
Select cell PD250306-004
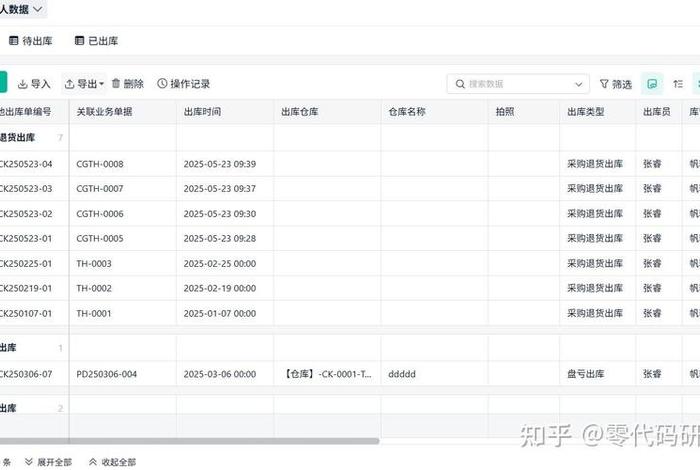(x=106, y=374)
